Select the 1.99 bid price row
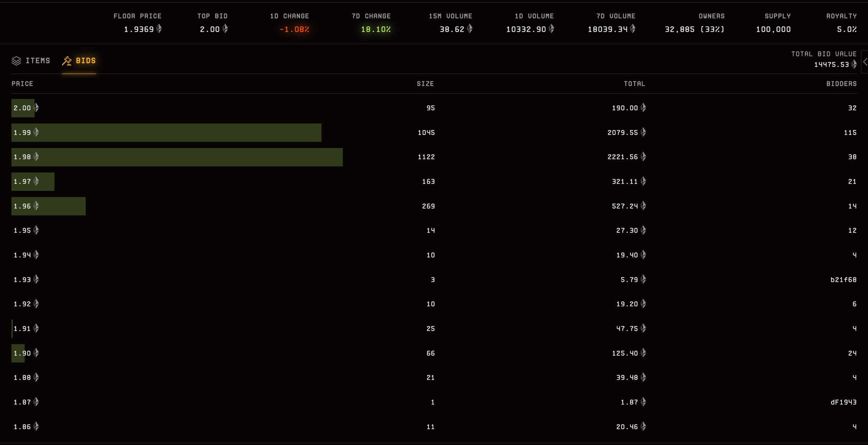 pos(22,133)
